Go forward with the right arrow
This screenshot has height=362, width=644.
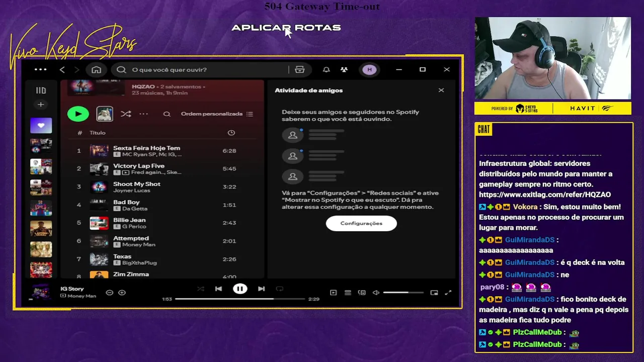click(x=76, y=69)
